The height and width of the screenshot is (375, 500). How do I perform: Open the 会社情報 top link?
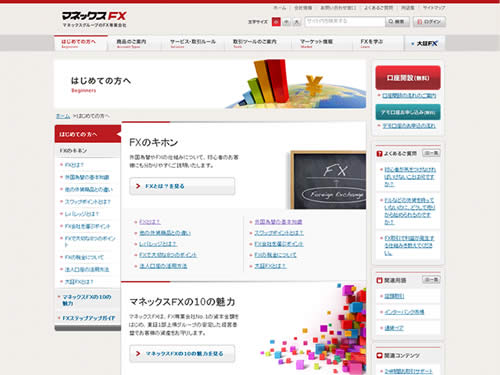pos(303,8)
